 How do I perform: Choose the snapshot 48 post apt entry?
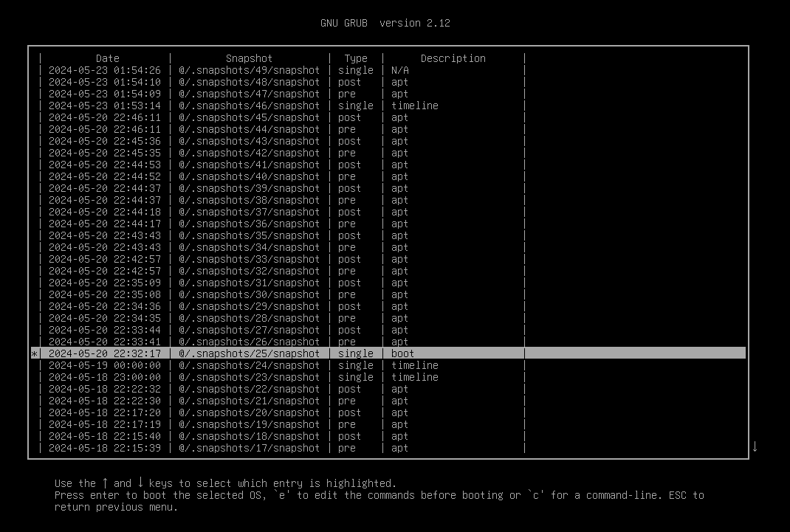coord(249,82)
